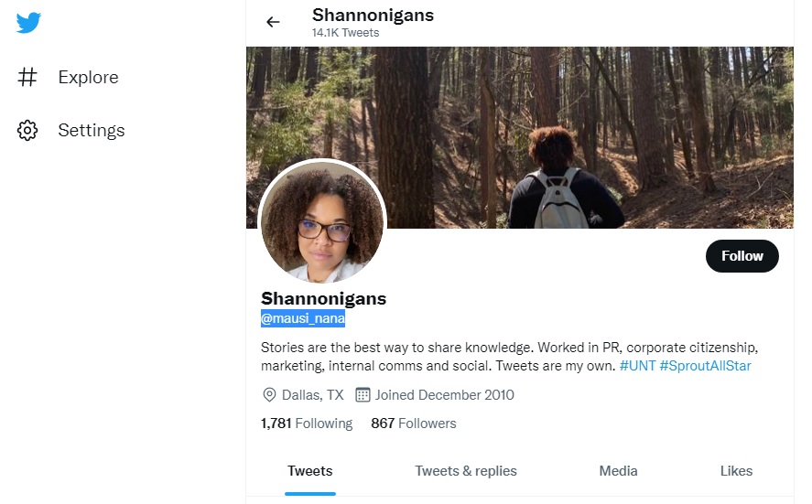
Task: Follow the Shannonigans account
Action: pyautogui.click(x=742, y=255)
